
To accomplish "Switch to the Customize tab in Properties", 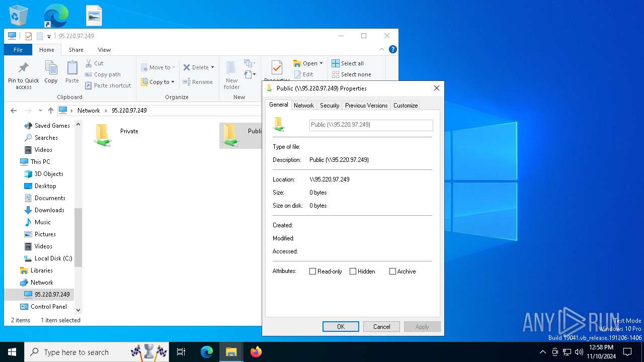I will [406, 106].
